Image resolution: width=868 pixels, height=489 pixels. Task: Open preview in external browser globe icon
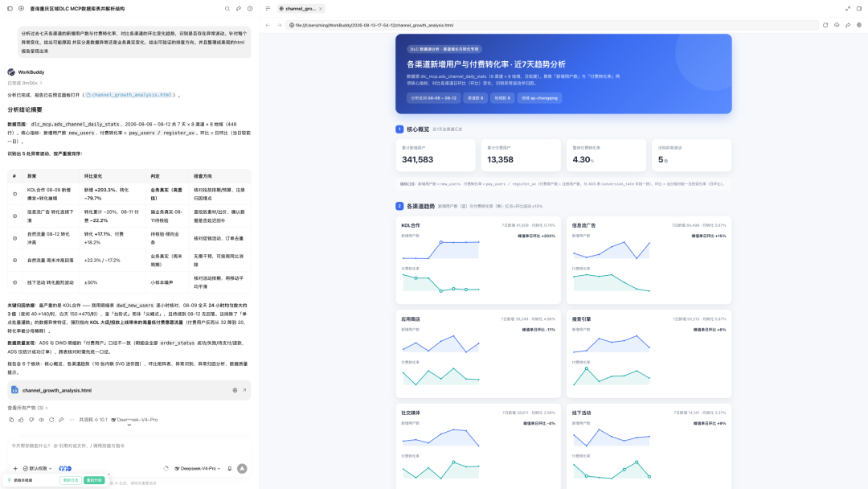(859, 25)
